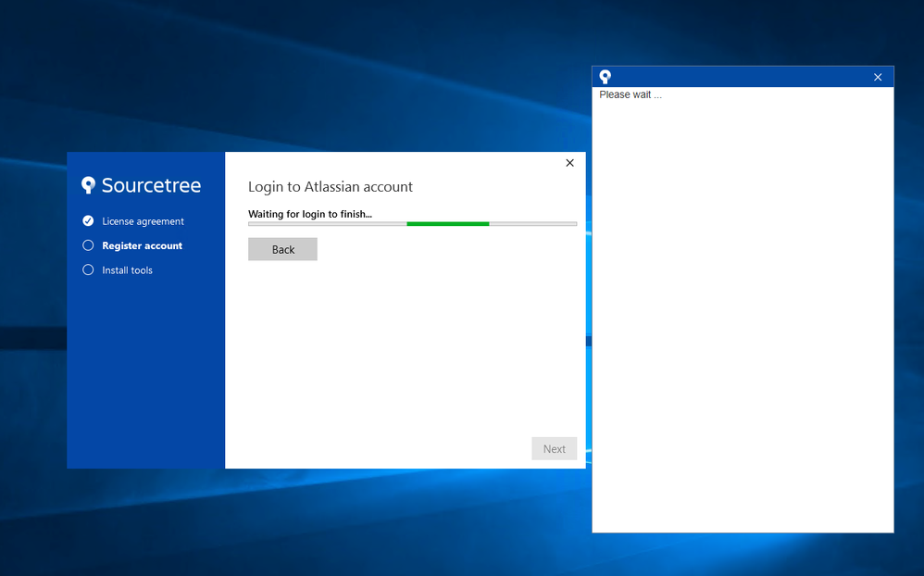Click the Install tools step label
The height and width of the screenshot is (576, 924).
127,270
